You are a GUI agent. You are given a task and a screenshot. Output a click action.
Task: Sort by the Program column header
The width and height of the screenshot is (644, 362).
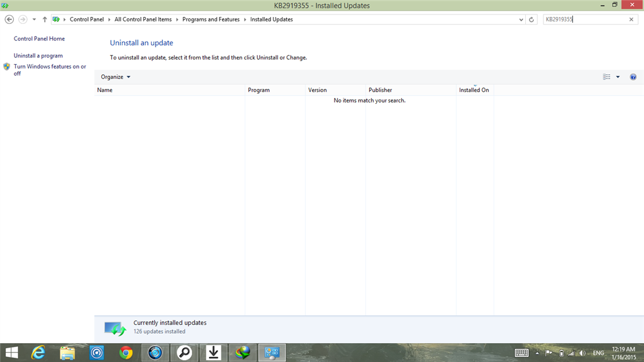point(275,90)
